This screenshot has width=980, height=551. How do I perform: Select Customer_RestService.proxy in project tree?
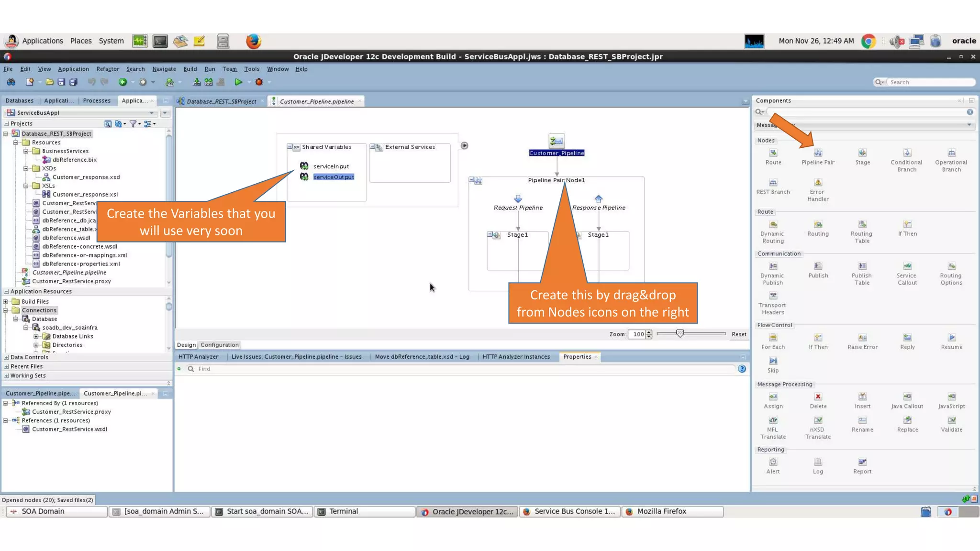click(x=71, y=282)
